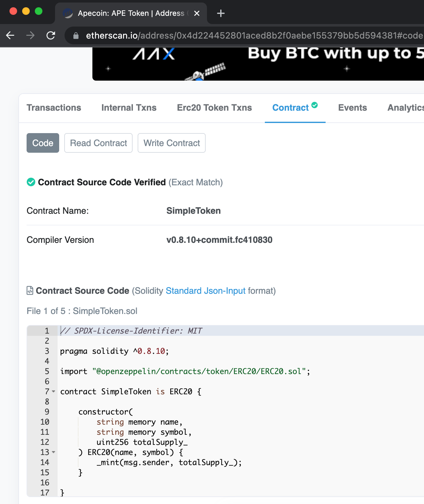Click the browser back arrow
The image size is (424, 504).
pos(10,35)
